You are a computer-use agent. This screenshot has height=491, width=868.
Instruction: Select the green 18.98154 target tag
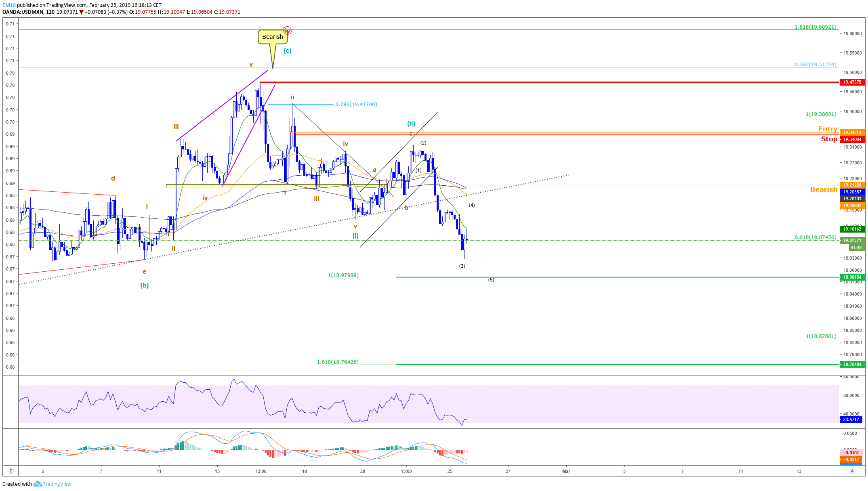coord(852,277)
